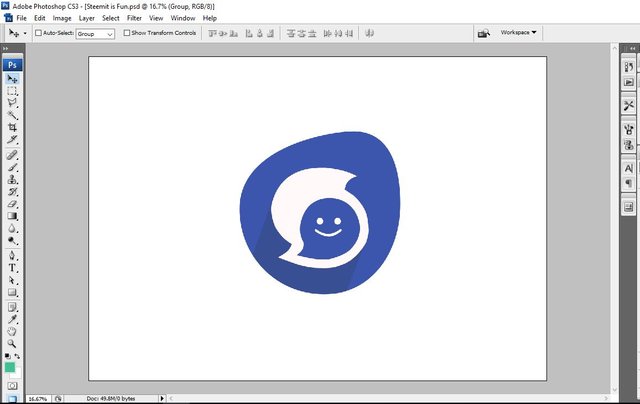Image resolution: width=640 pixels, height=404 pixels.
Task: Click the distribute top edges button
Action: pyautogui.click(x=291, y=33)
